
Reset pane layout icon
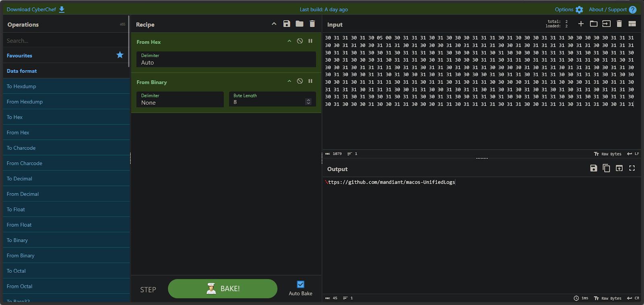pyautogui.click(x=632, y=24)
